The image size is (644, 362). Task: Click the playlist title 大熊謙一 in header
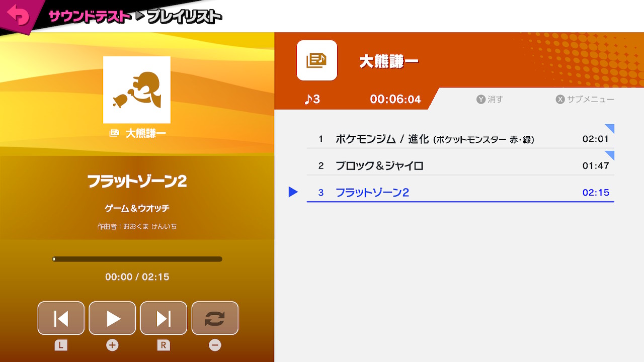click(x=388, y=61)
